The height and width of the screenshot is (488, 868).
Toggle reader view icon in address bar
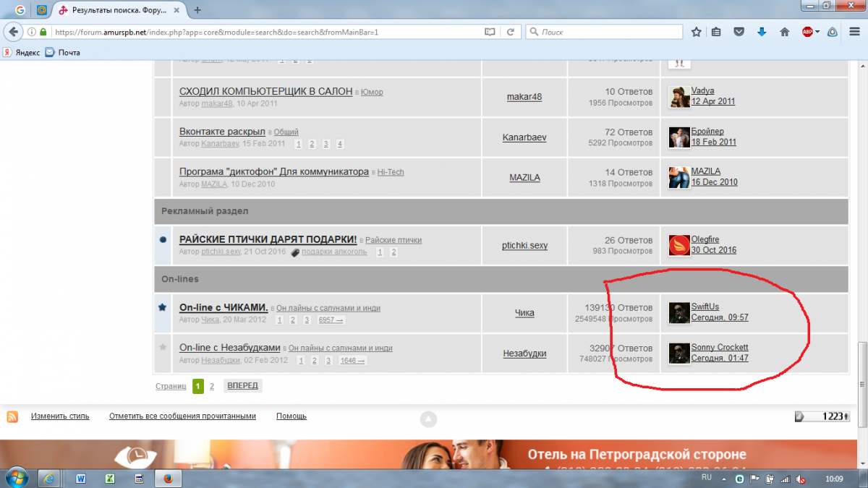(490, 32)
